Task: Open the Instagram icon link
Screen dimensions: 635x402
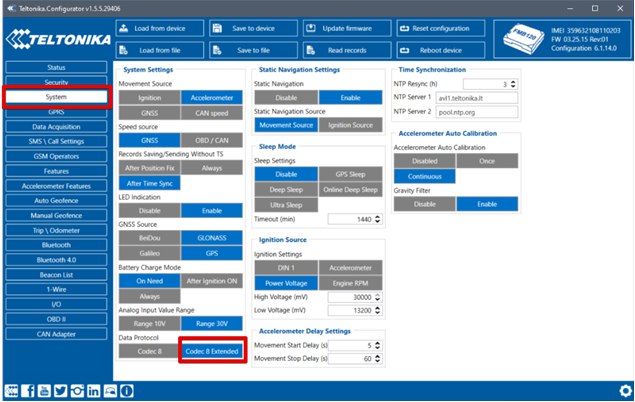Action: 77,391
